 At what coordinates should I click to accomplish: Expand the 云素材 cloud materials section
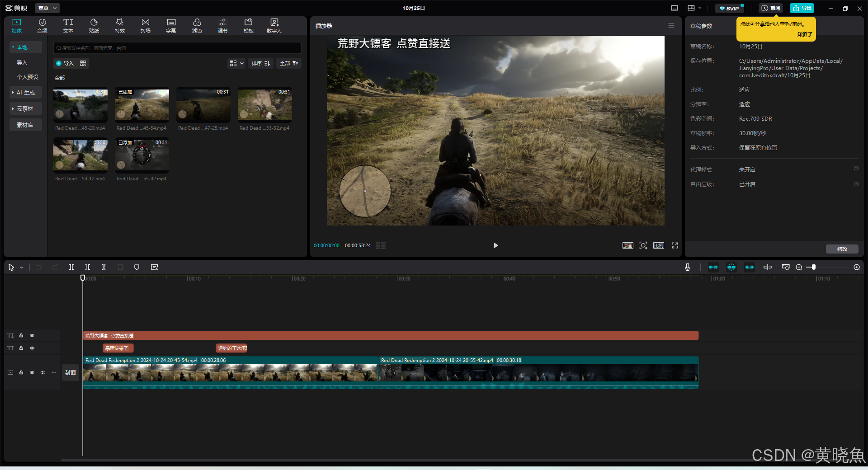pos(26,108)
